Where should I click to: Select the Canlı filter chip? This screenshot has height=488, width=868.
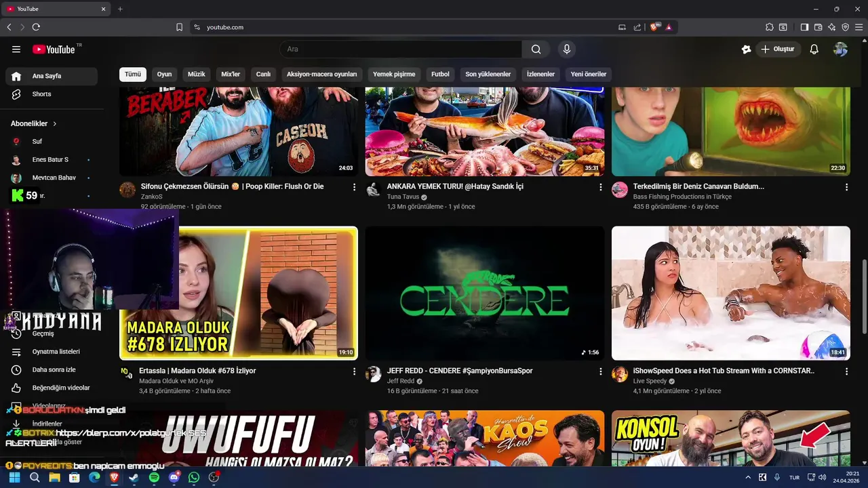tap(263, 75)
